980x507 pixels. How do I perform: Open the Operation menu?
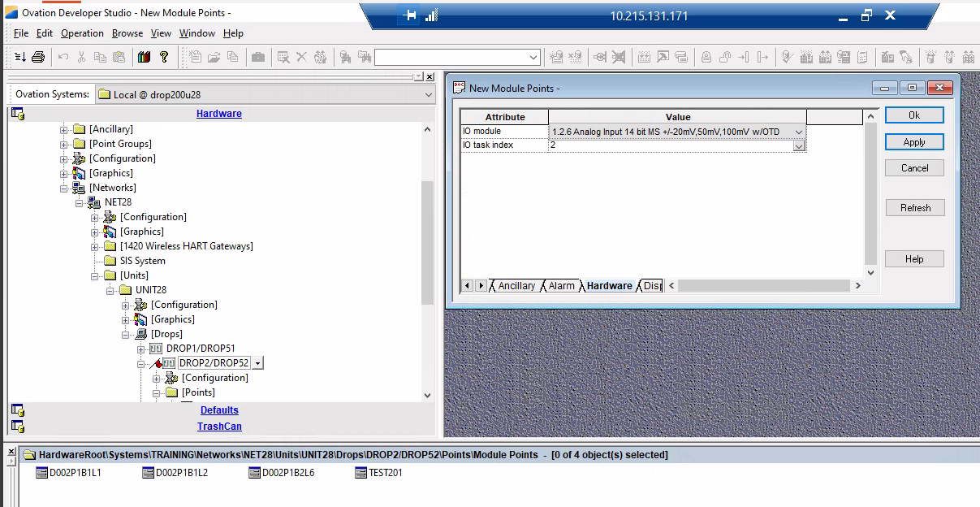82,33
